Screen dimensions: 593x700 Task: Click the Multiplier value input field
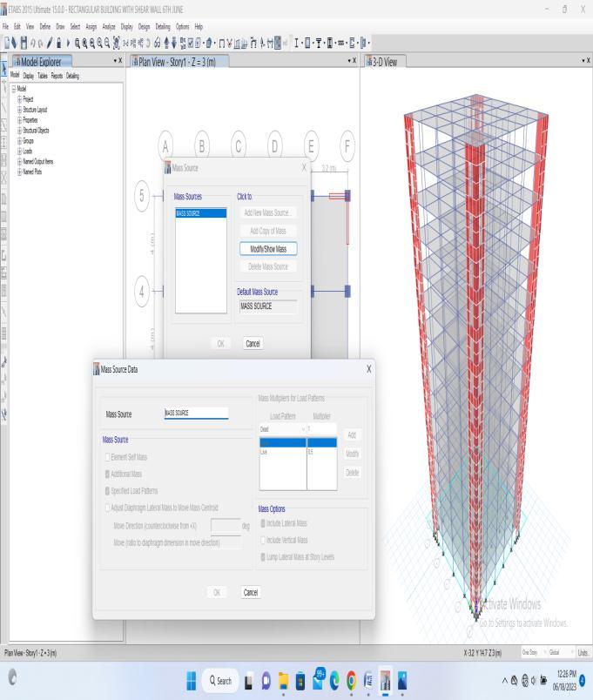click(x=322, y=429)
